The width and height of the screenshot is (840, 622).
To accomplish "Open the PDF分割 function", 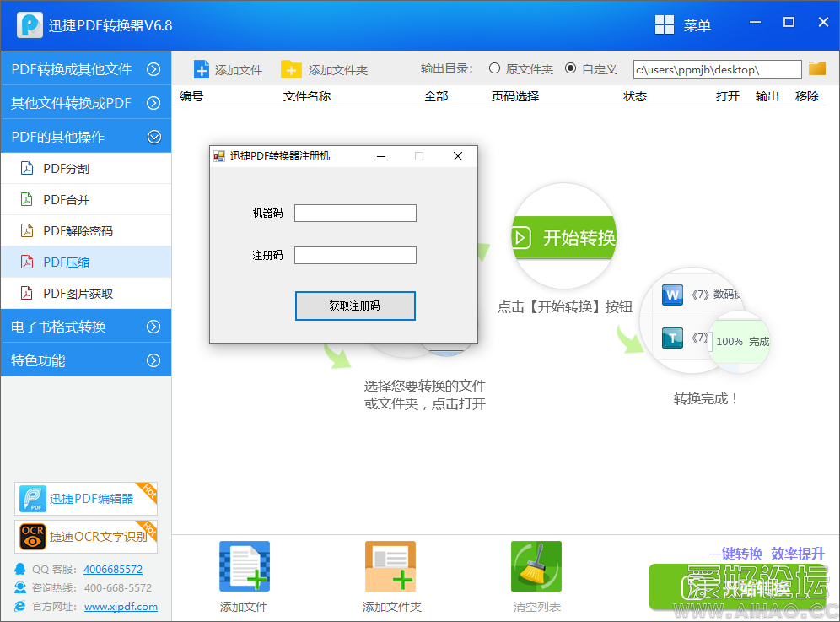I will point(86,168).
